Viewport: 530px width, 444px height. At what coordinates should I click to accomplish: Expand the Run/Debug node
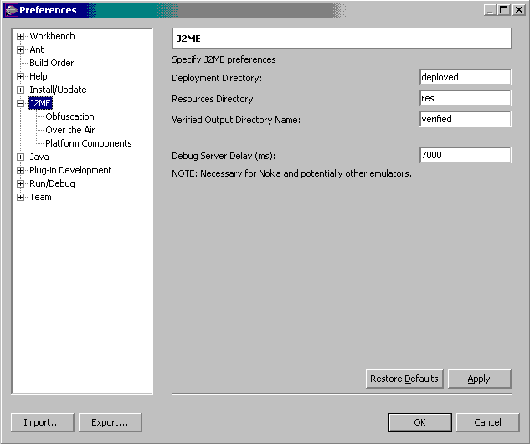click(x=20, y=184)
